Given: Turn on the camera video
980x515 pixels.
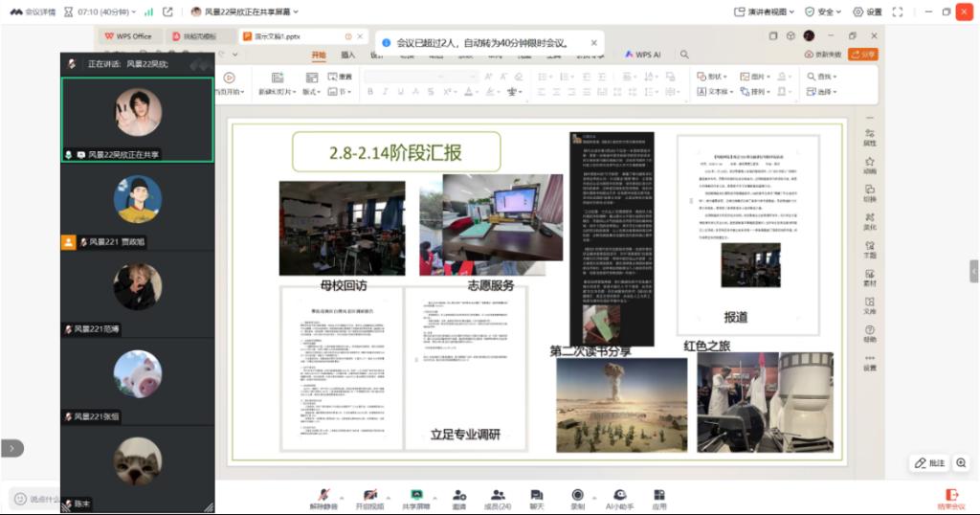Looking at the screenshot, I should 369,495.
